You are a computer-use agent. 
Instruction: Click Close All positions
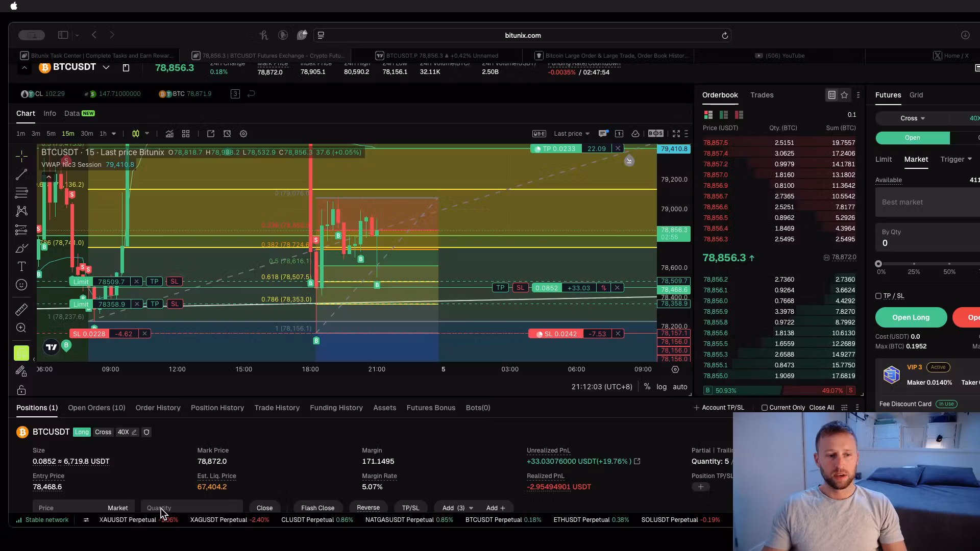coord(822,408)
